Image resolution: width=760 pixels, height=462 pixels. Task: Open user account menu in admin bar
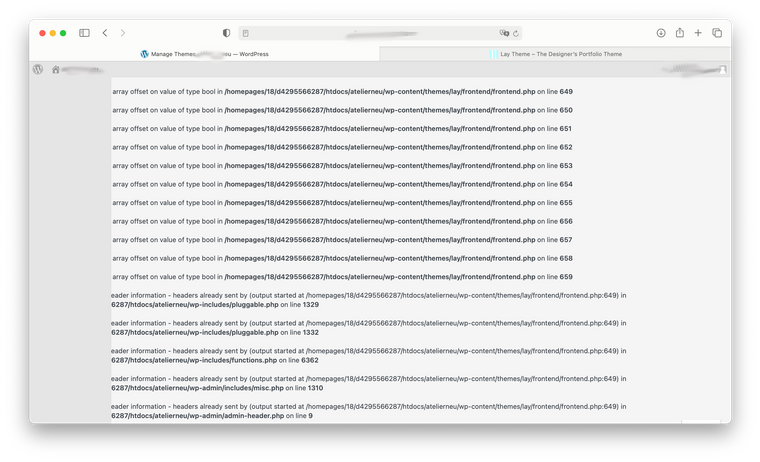pyautogui.click(x=700, y=70)
